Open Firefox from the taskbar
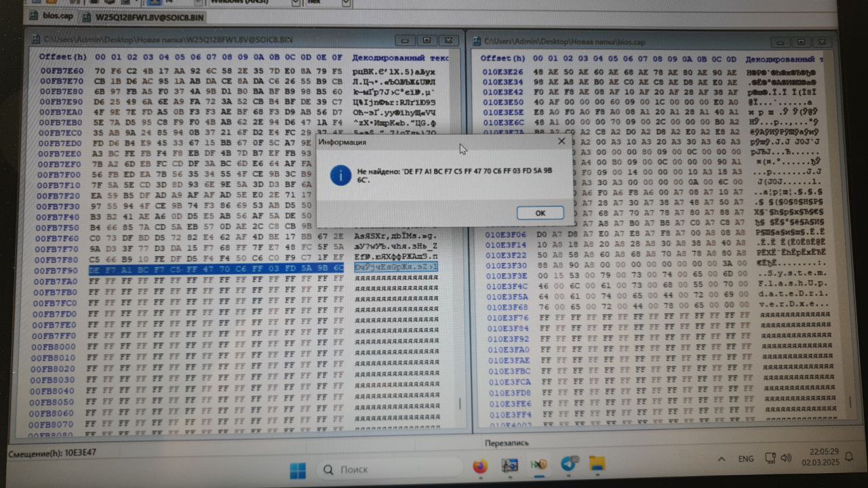868x488 pixels. (480, 466)
